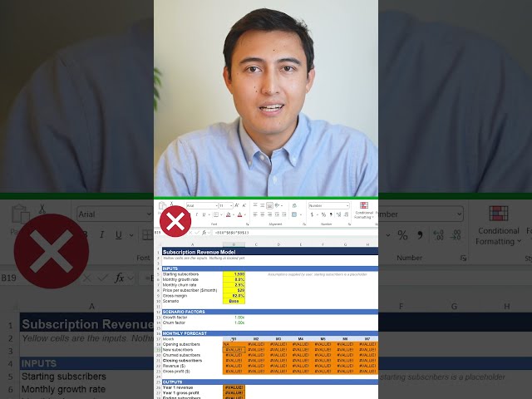
Task: Select M4 header cell in Monthly Forecast
Action: tap(301, 339)
